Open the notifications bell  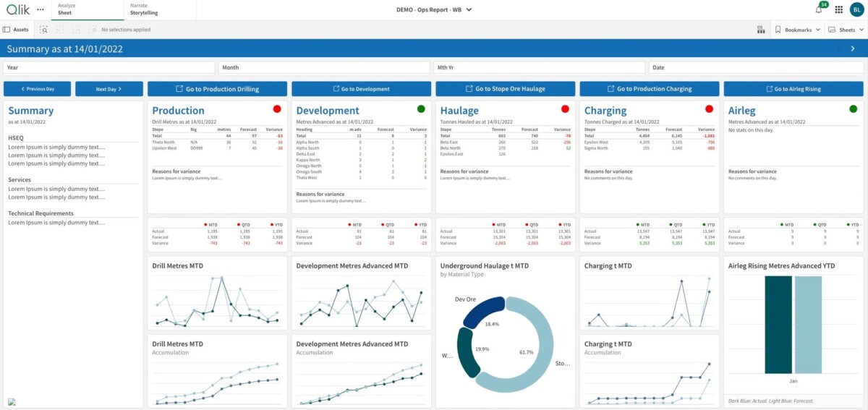pos(819,10)
